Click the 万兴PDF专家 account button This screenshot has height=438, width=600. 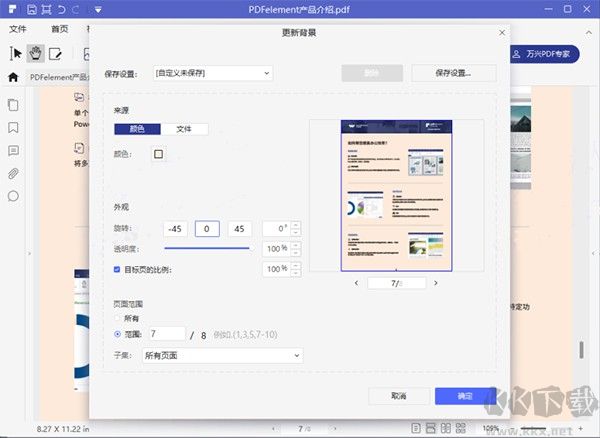[545, 54]
